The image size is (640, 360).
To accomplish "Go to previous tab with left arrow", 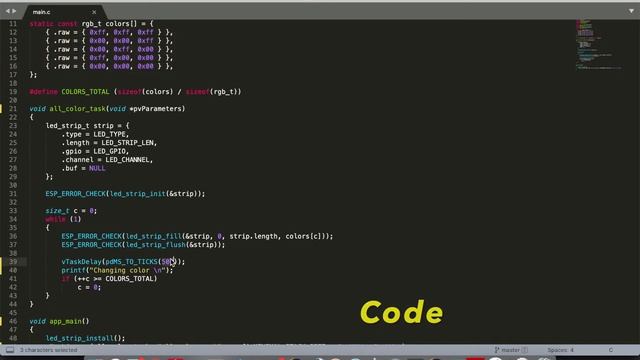I will pos(7,11).
